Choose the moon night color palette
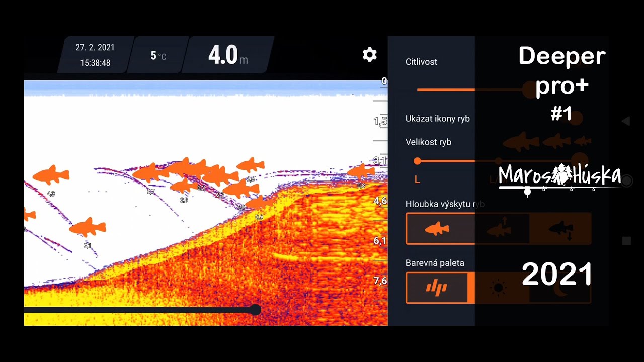 point(559,288)
